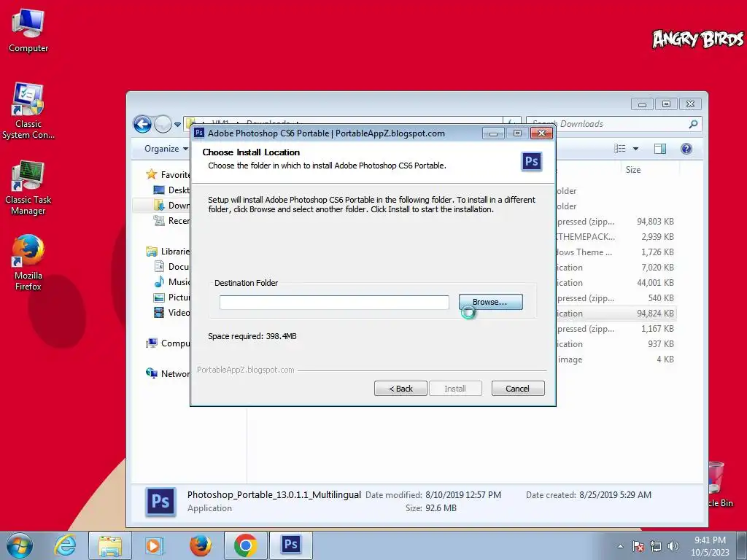Open Mozilla Firefox desktop shortcut
747x560 pixels.
[28, 262]
